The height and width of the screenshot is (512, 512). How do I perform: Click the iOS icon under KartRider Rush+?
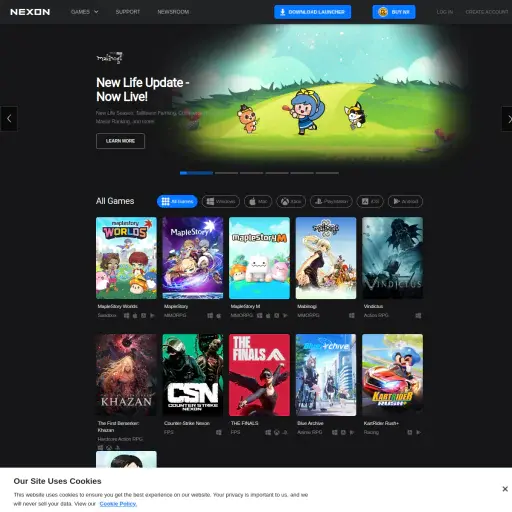(410, 432)
